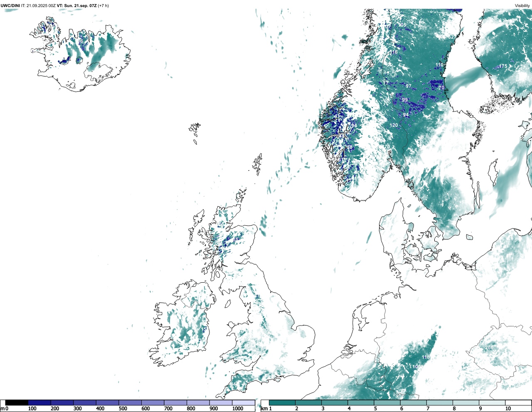Click the '1000' tick on the metre scale
The image size is (532, 412).
click(238, 409)
